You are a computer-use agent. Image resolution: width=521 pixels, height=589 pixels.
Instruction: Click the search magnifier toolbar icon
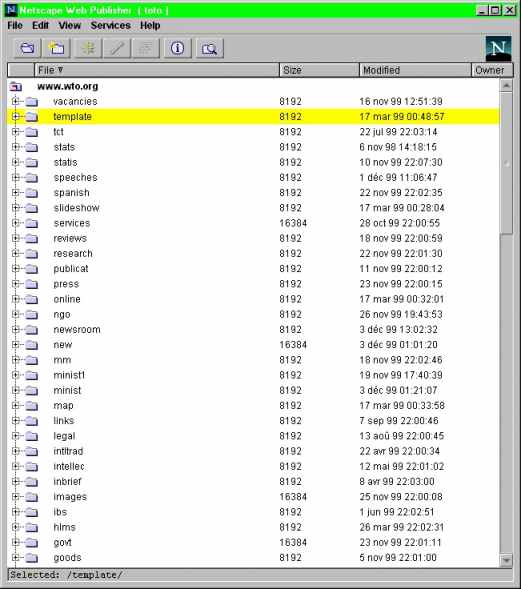[x=209, y=48]
